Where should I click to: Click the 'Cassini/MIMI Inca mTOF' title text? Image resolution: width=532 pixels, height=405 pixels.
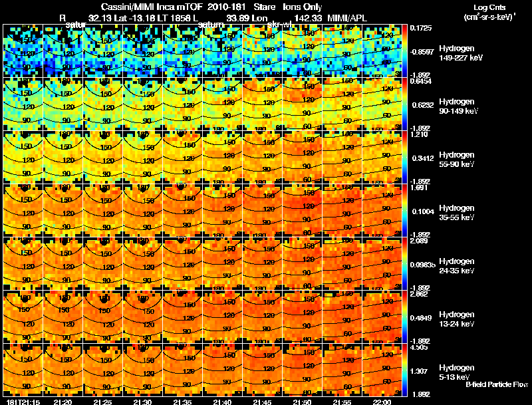click(152, 7)
